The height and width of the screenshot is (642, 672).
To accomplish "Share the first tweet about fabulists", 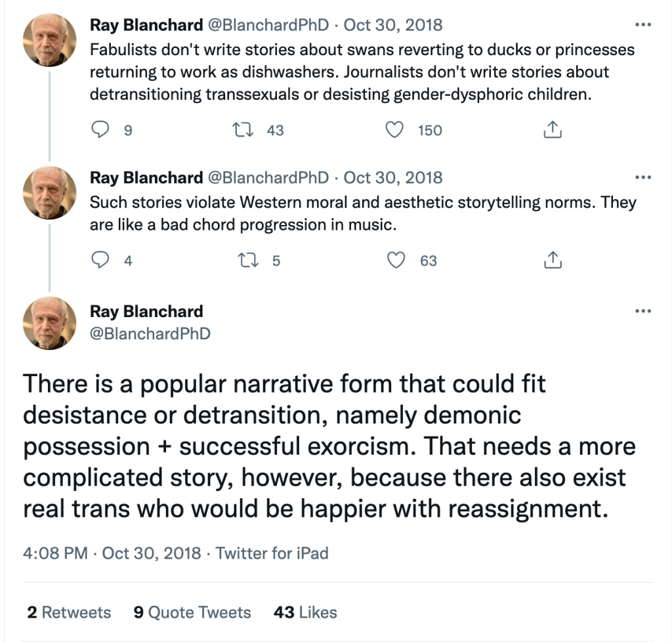I will pyautogui.click(x=553, y=130).
